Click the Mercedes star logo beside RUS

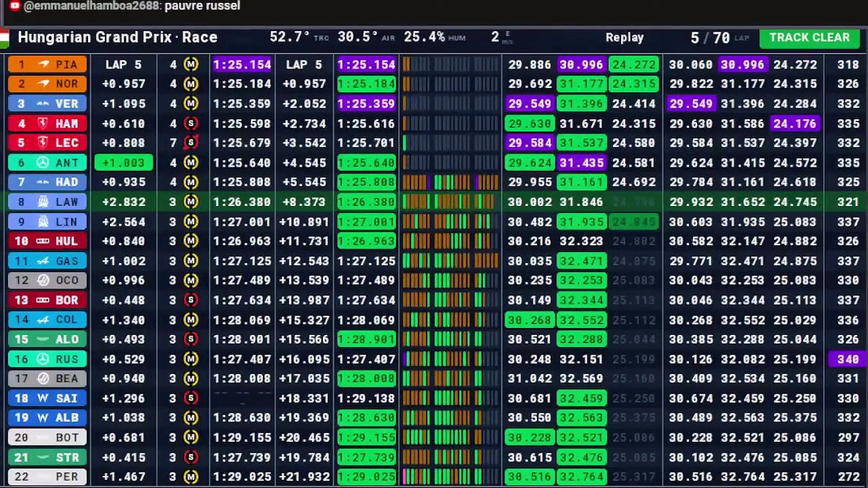click(43, 359)
